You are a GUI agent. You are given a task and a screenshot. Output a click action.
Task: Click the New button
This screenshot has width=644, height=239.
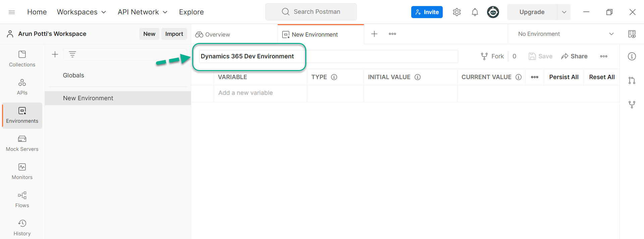(149, 34)
